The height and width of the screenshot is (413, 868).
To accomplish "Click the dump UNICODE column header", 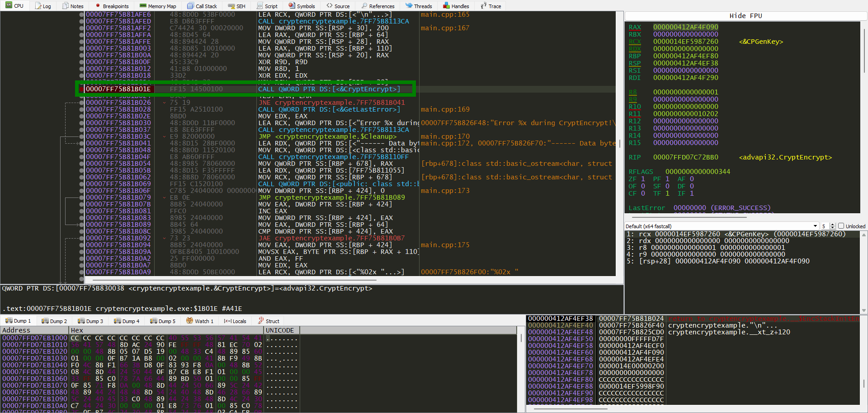I will click(282, 330).
